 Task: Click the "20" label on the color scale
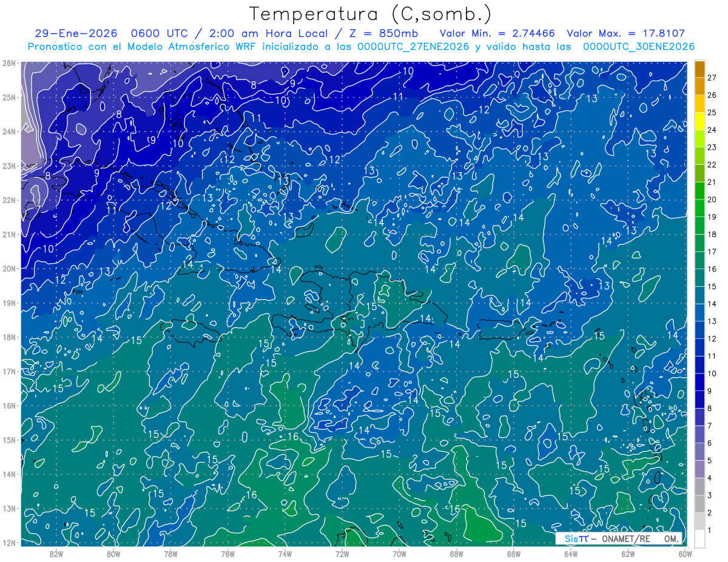(x=712, y=199)
